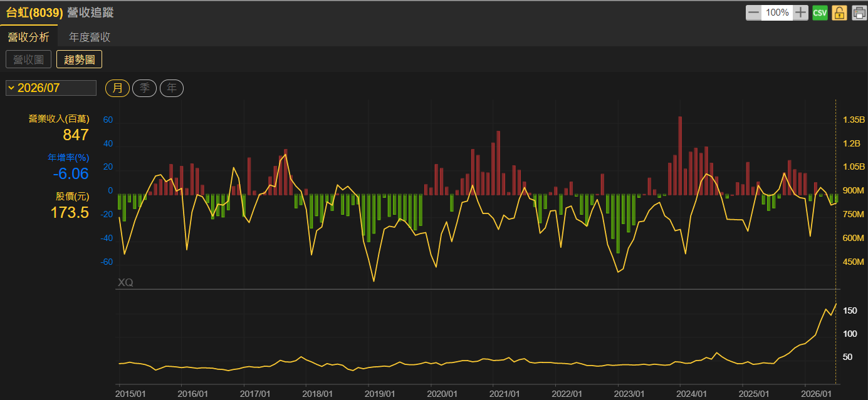The height and width of the screenshot is (400, 868).
Task: Show the 趨勢圖 view
Action: 79,59
